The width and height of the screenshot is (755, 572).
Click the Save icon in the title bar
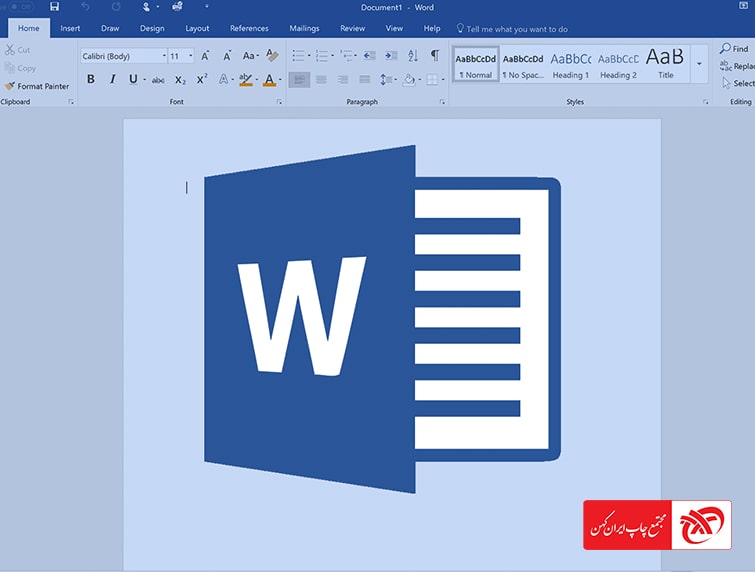(54, 7)
